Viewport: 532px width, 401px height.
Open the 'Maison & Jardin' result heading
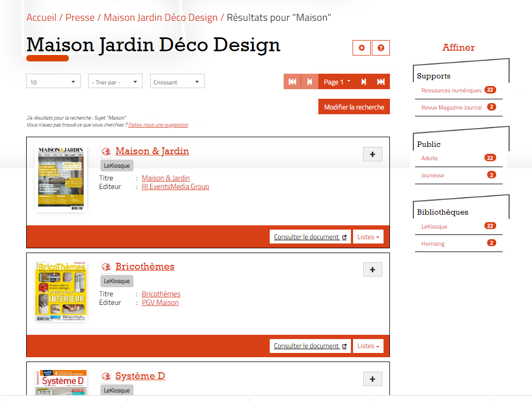152,151
